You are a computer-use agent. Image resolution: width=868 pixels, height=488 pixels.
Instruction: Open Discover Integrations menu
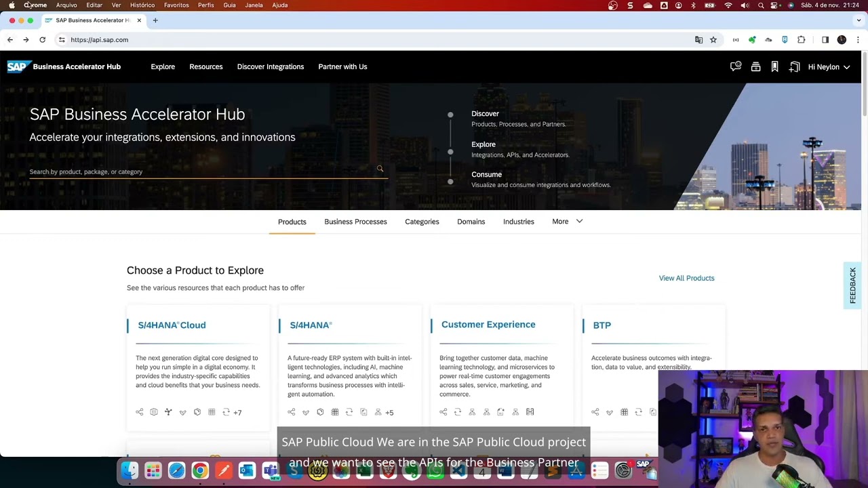pyautogui.click(x=271, y=66)
